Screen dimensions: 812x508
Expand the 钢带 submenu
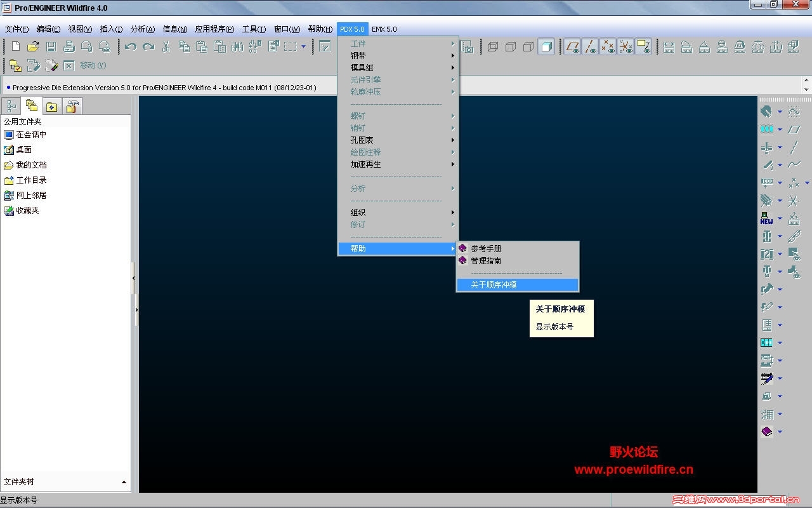tap(398, 56)
